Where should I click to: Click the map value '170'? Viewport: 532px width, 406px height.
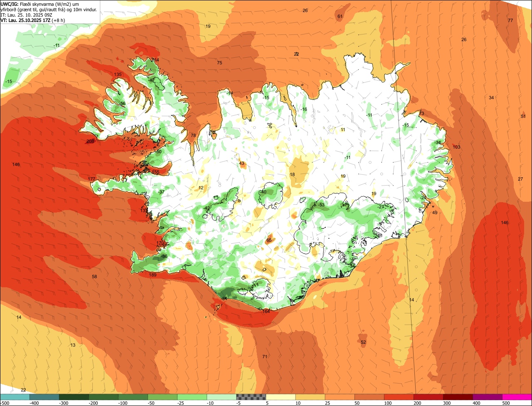click(x=160, y=243)
